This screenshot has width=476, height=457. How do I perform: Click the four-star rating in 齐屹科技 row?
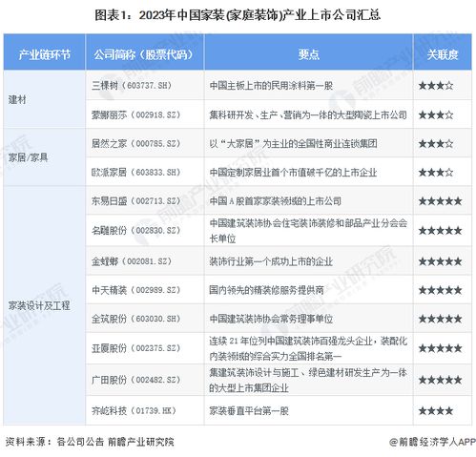[x=436, y=411]
